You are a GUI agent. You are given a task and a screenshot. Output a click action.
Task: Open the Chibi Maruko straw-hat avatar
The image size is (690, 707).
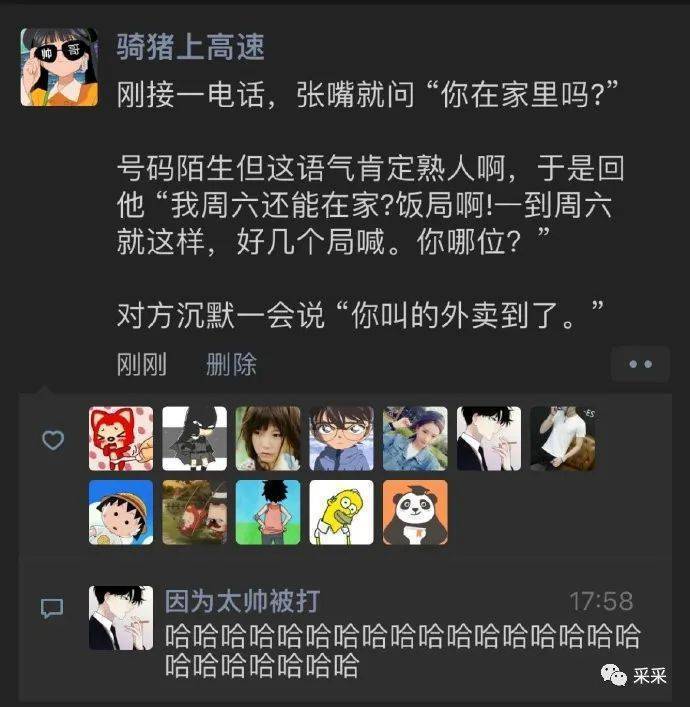point(121,512)
